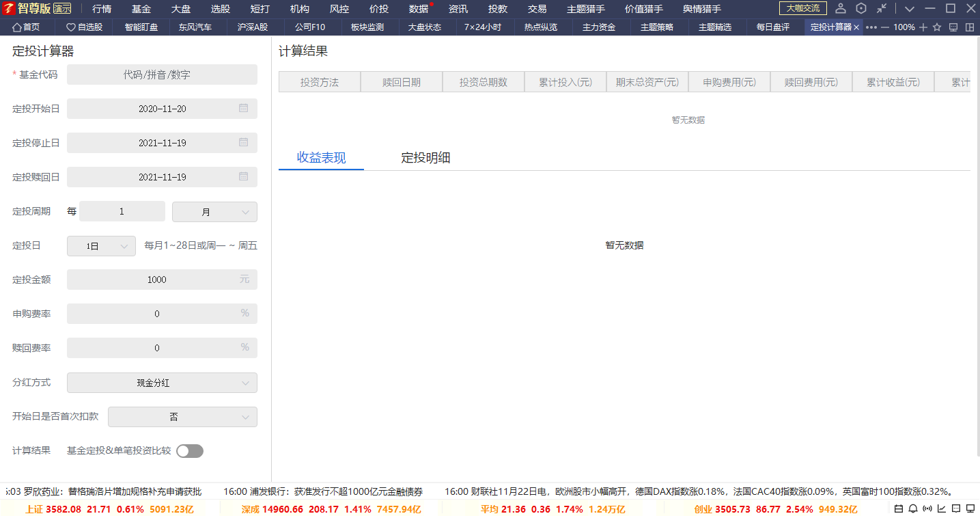
Task: Open the 东风汽车 tab
Action: click(195, 27)
